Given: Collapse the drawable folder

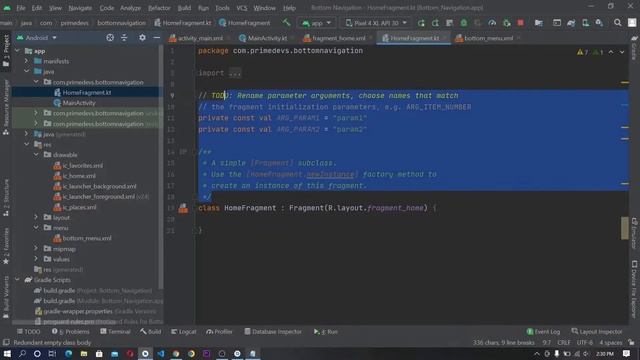Looking at the screenshot, I should [x=36, y=155].
